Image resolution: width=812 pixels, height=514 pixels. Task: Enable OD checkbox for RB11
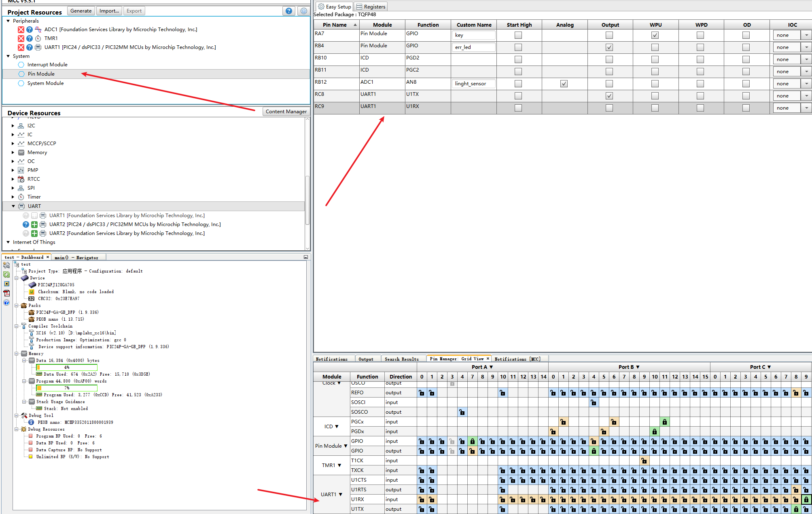point(746,72)
